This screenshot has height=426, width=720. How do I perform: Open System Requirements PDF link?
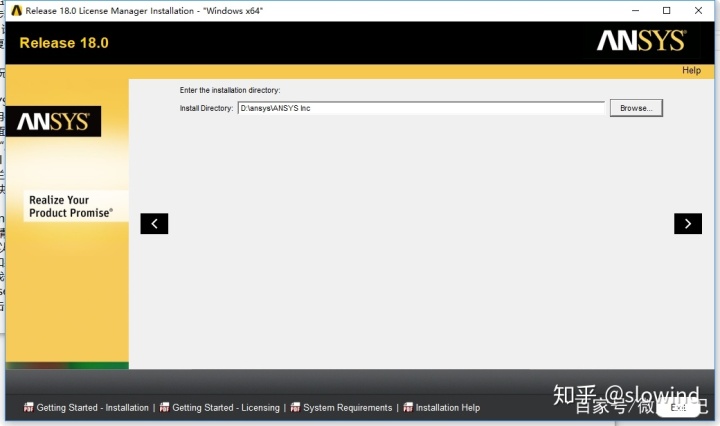click(x=348, y=408)
